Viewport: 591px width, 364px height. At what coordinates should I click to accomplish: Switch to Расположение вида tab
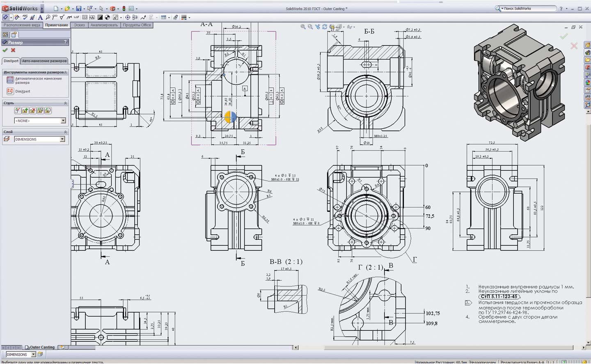click(x=22, y=25)
